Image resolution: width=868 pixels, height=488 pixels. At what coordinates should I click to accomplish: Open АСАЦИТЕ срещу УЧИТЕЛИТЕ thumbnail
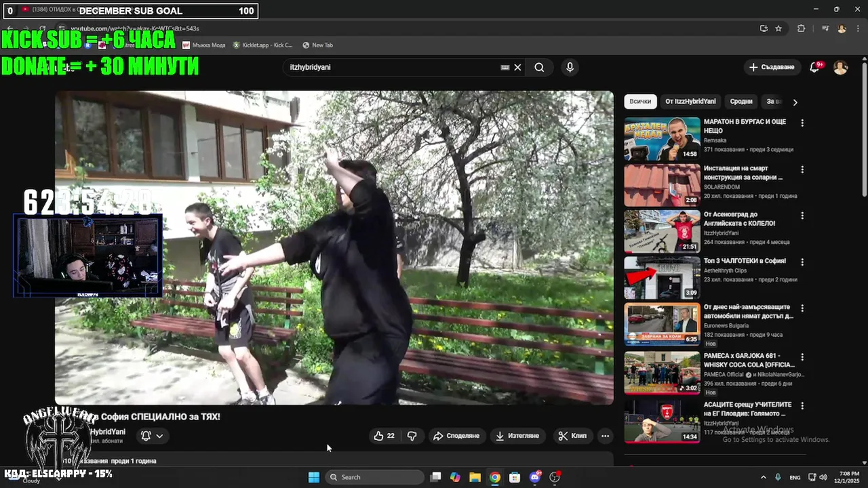(x=662, y=421)
